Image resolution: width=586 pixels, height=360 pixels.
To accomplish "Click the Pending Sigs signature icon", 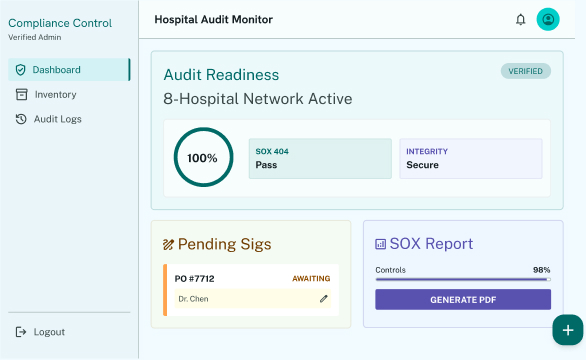I will tap(168, 244).
